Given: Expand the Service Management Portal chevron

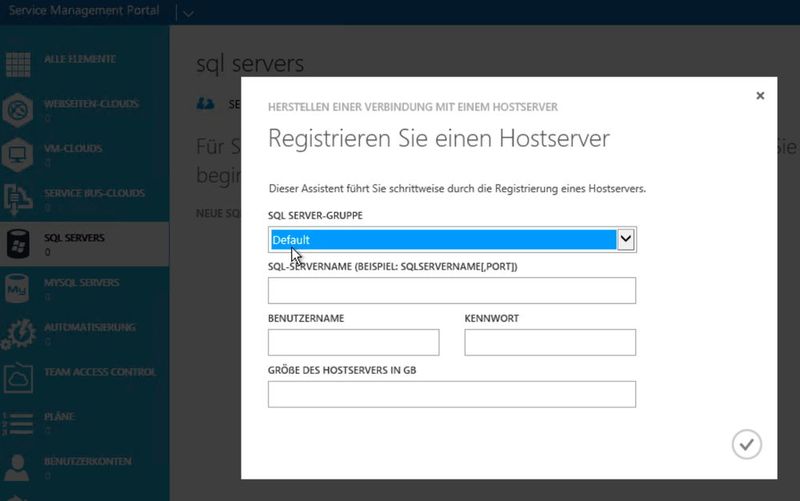Looking at the screenshot, I should tap(188, 14).
